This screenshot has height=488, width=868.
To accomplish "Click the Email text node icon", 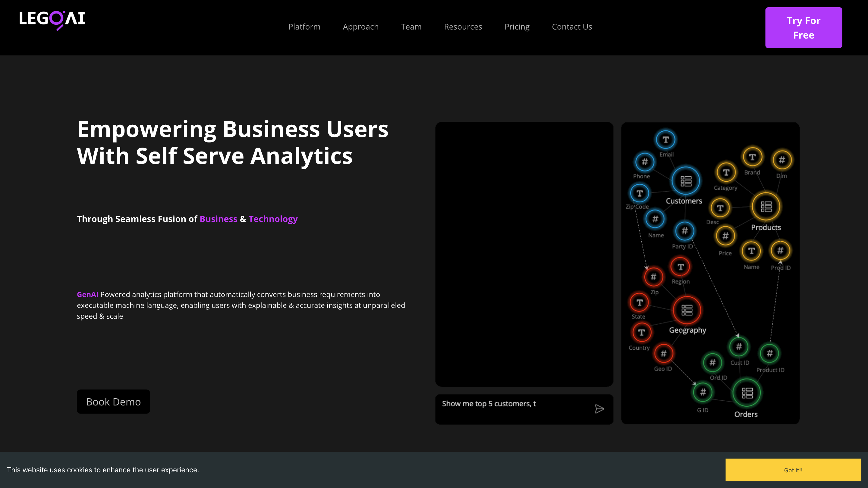I will click(665, 140).
